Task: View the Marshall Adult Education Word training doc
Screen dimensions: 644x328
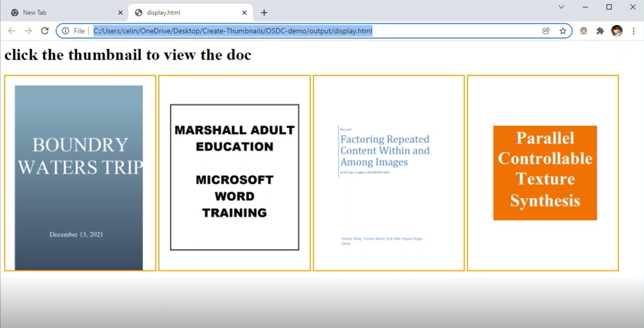Action: coord(234,173)
